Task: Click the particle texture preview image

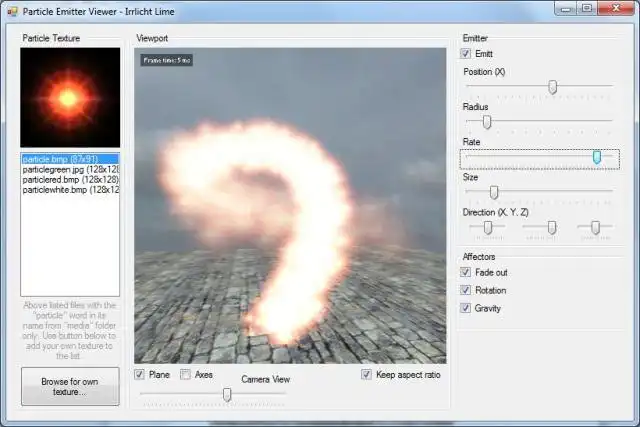Action: [70, 98]
